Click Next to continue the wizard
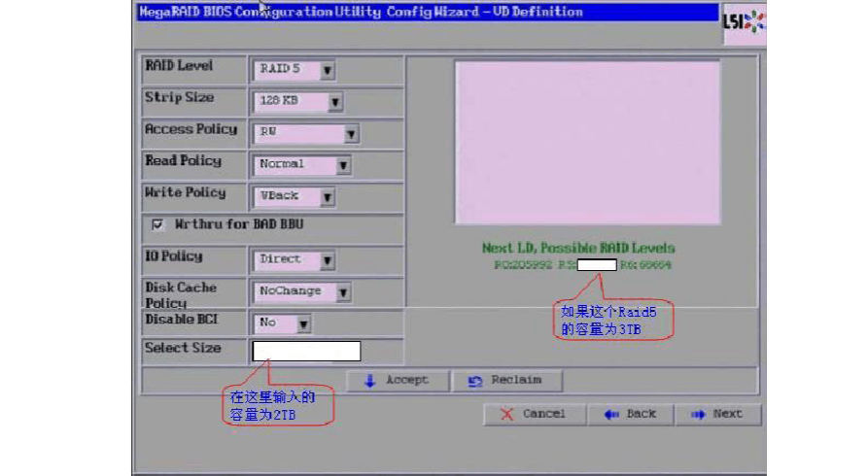The width and height of the screenshot is (868, 476). point(718,414)
